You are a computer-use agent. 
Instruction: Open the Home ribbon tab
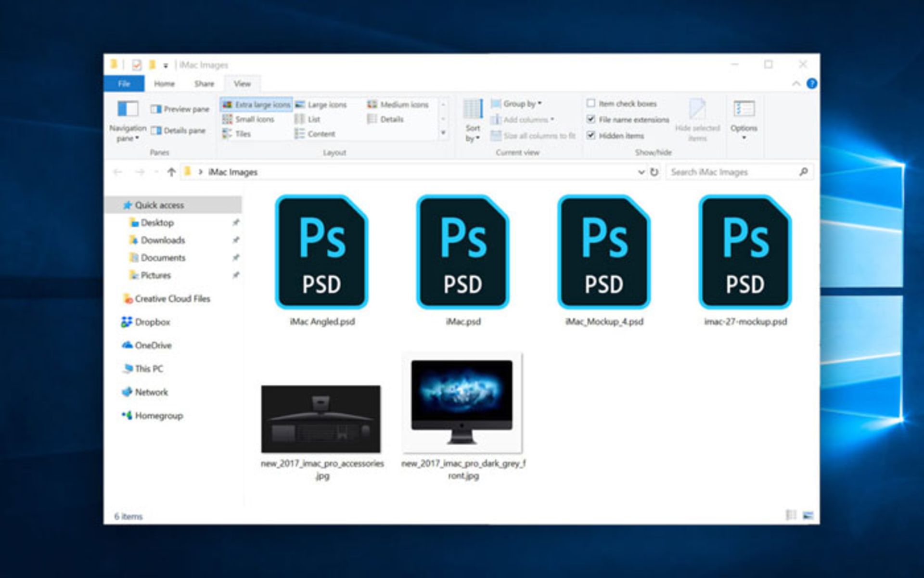[164, 84]
